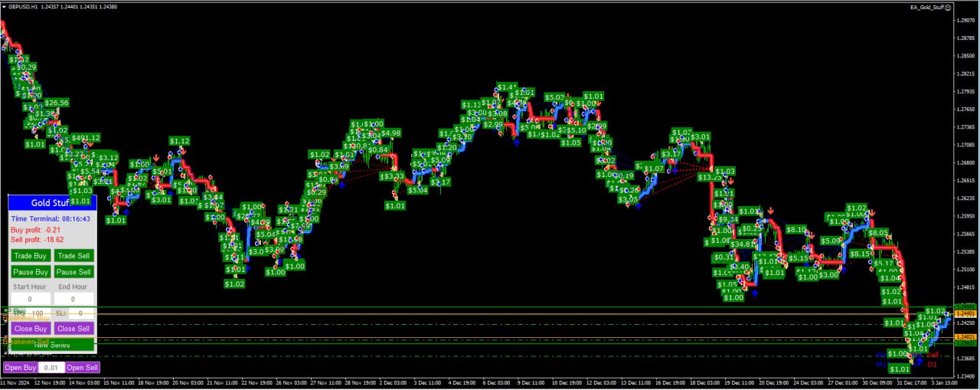
Task: Click the Gold Stuff panel title bar
Action: coord(52,203)
